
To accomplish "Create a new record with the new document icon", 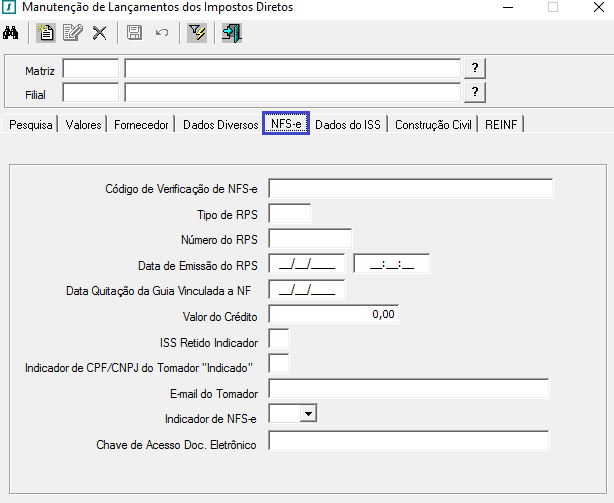I will point(46,33).
